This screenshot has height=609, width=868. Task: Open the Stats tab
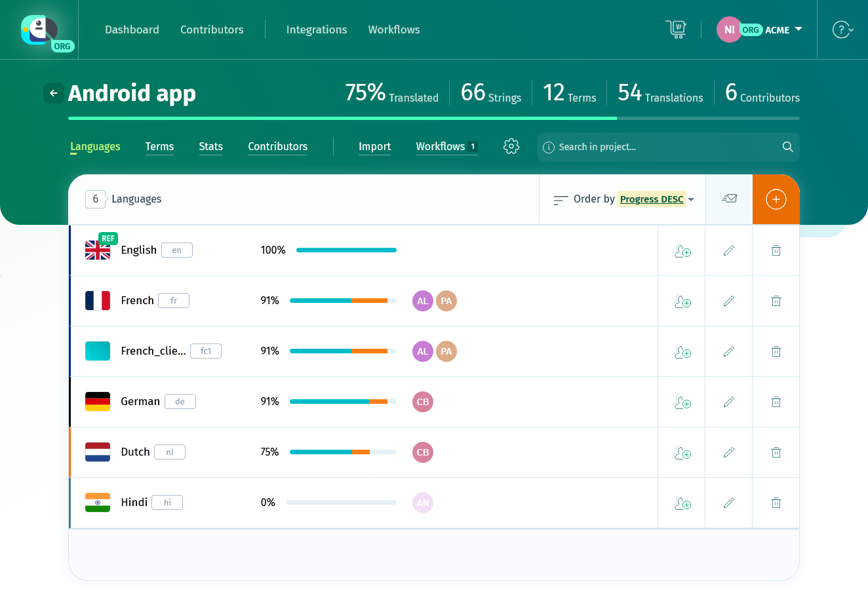[210, 146]
